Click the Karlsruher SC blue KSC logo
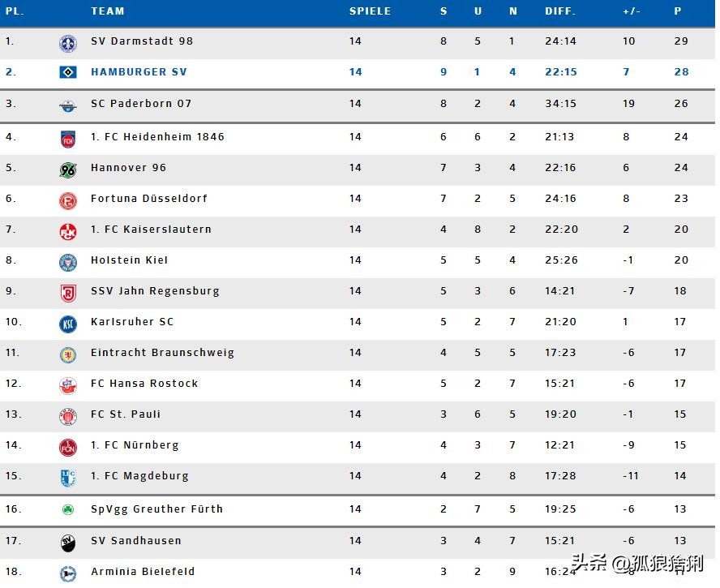Image resolution: width=720 pixels, height=588 pixels. tap(68, 324)
